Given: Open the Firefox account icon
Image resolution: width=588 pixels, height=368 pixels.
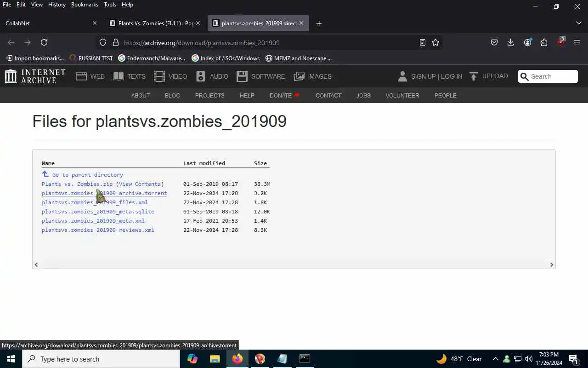Looking at the screenshot, I should click(527, 42).
